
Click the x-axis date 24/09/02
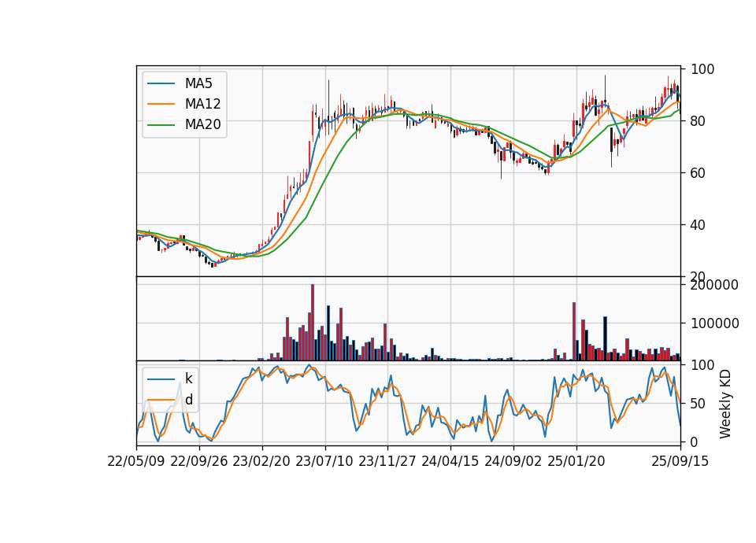click(513, 461)
